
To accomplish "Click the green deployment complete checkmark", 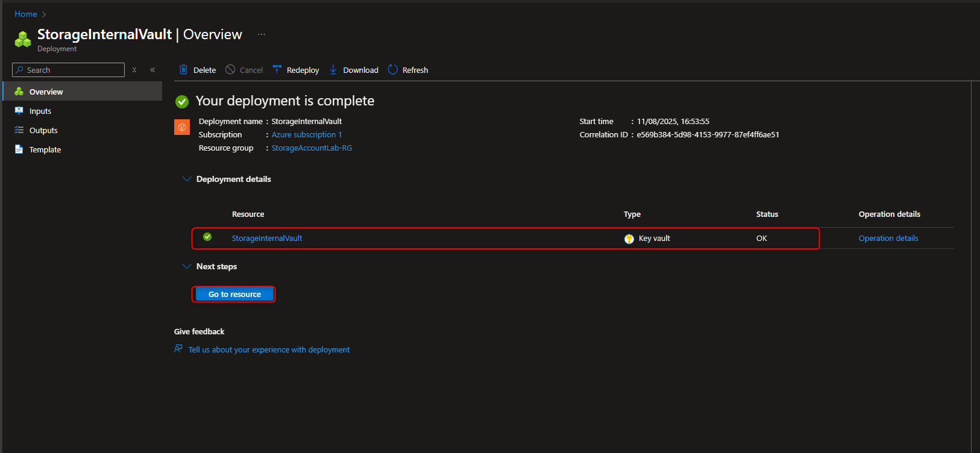I will [182, 102].
